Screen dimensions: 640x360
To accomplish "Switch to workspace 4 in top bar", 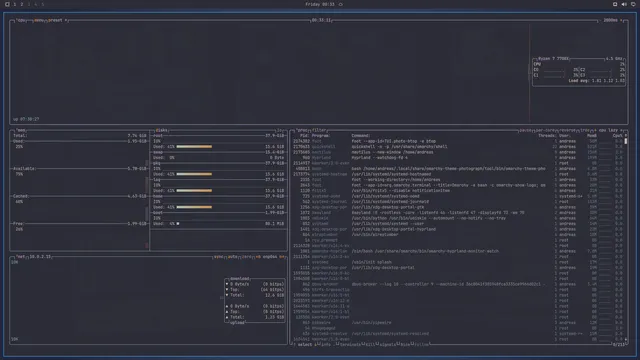I will (x=36, y=4).
